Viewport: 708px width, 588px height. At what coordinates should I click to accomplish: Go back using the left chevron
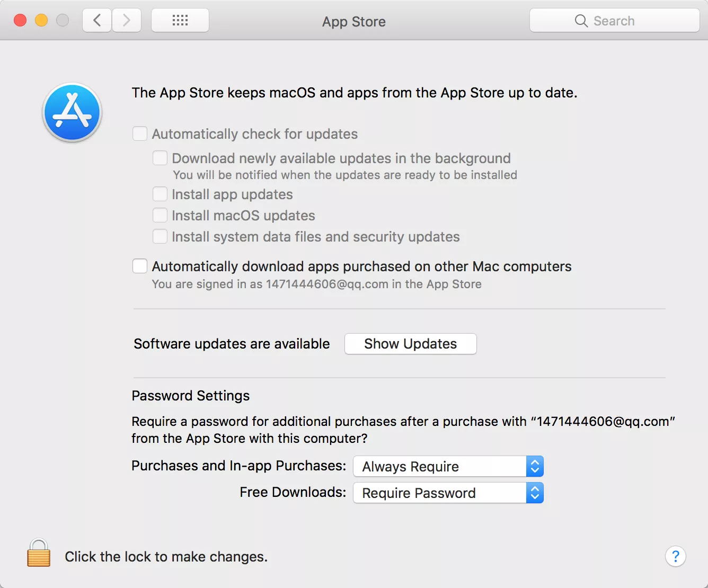point(97,21)
